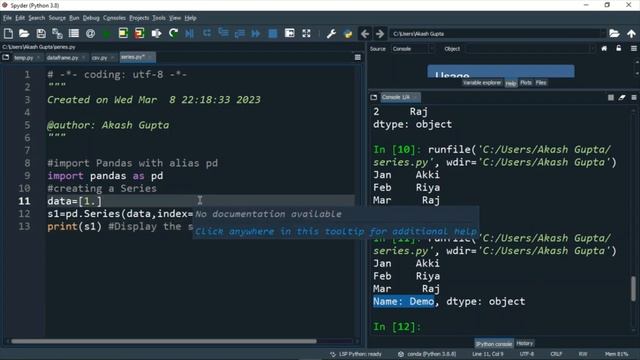Screen dimensions: 640x360
Task: Browse for a working directory
Action: click(x=614, y=33)
